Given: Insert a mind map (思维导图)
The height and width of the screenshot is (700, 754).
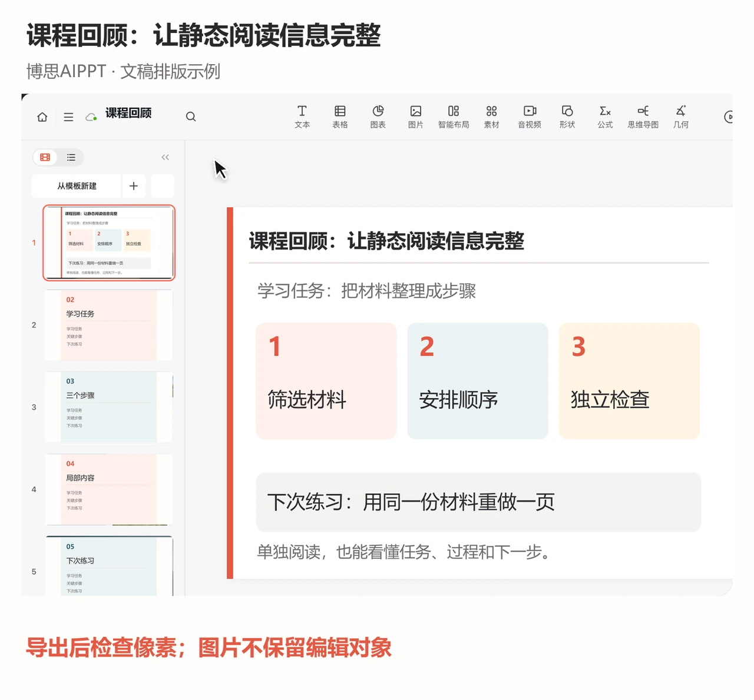Looking at the screenshot, I should [643, 117].
